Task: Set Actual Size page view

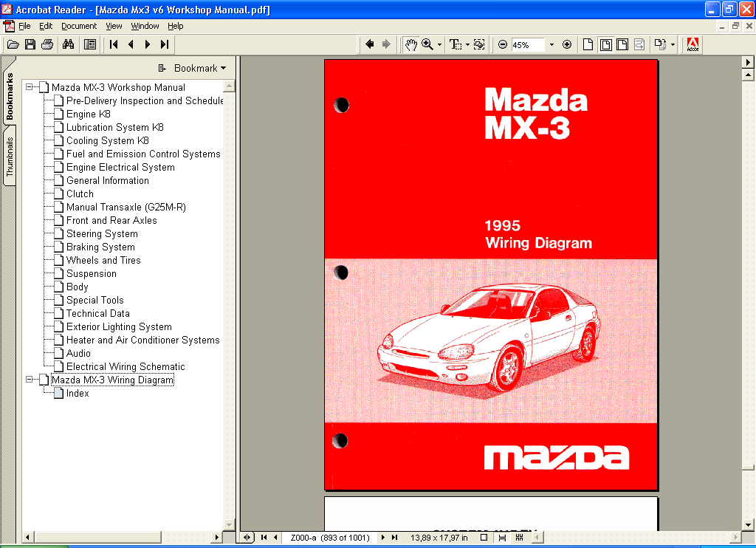Action: point(588,45)
